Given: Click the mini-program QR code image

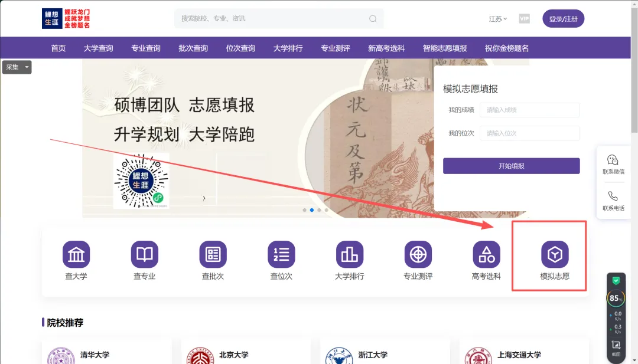Looking at the screenshot, I should coord(141,181).
